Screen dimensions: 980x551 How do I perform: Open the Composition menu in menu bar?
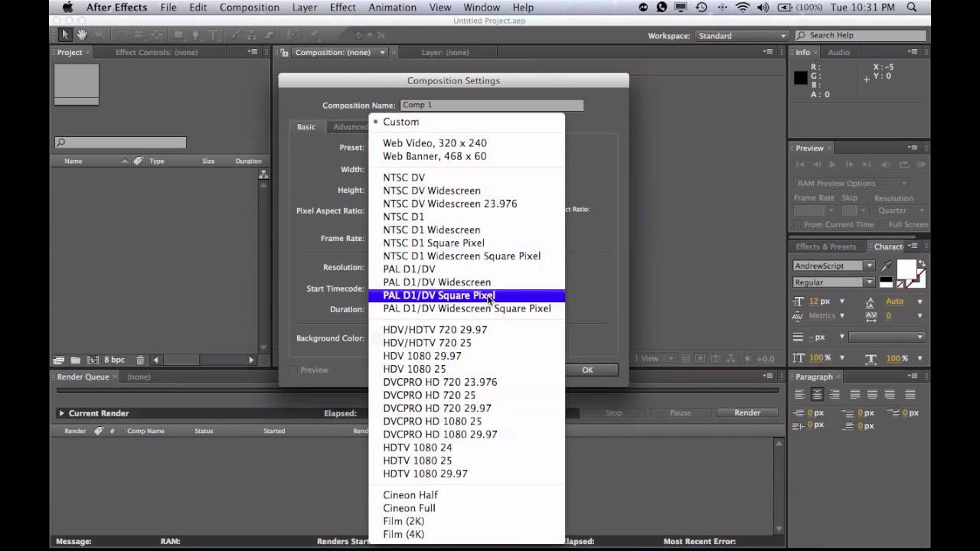point(249,8)
